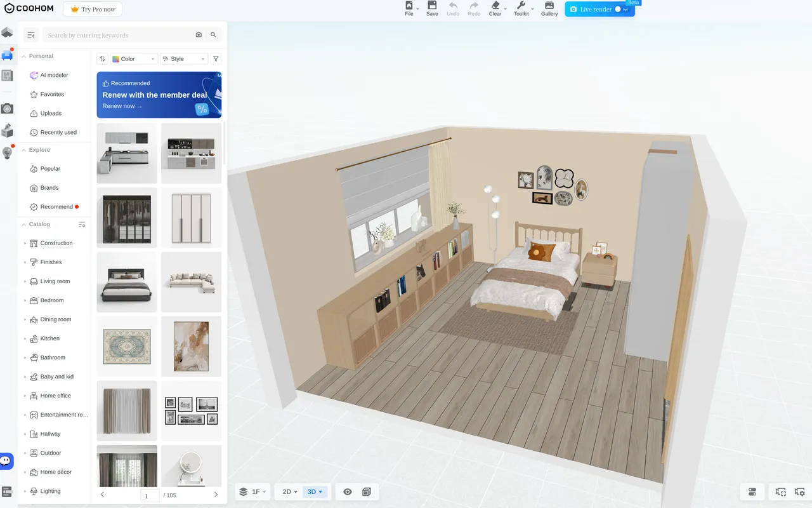
Task: Open the File menu
Action: (x=409, y=8)
